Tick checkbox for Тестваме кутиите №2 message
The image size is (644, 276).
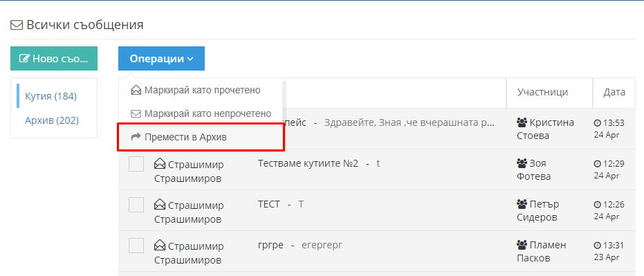136,164
